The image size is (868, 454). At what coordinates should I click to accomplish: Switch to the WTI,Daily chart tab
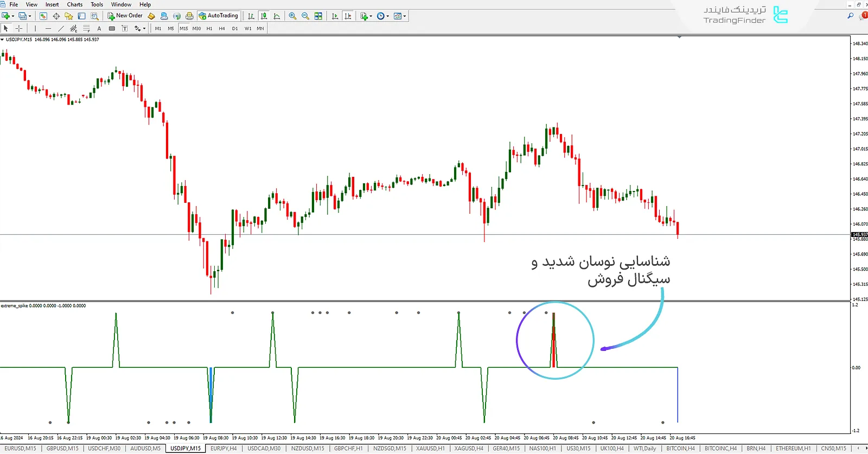tap(644, 449)
